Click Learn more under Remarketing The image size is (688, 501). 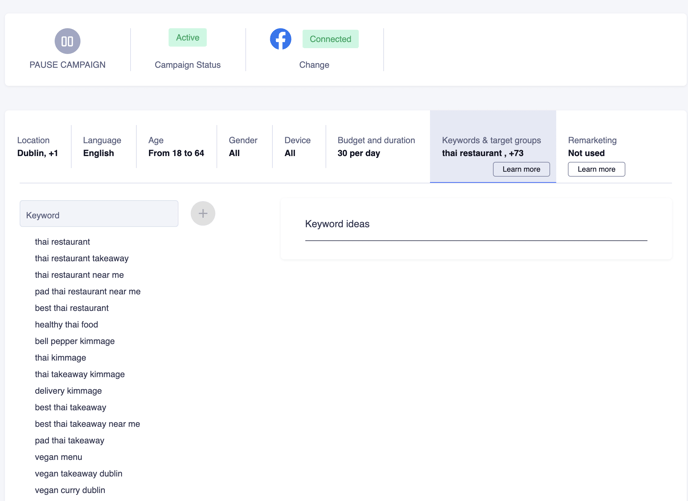(596, 169)
